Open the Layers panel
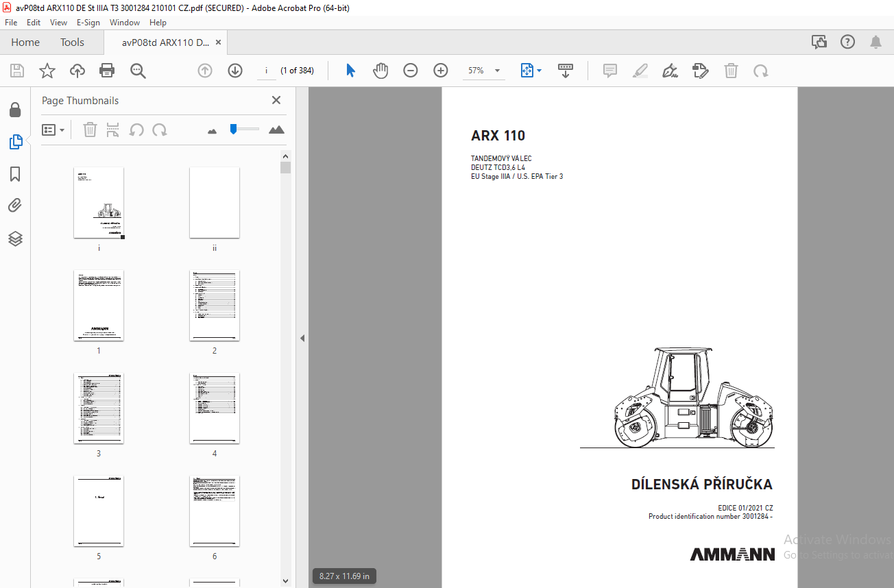The height and width of the screenshot is (588, 894). (x=15, y=238)
